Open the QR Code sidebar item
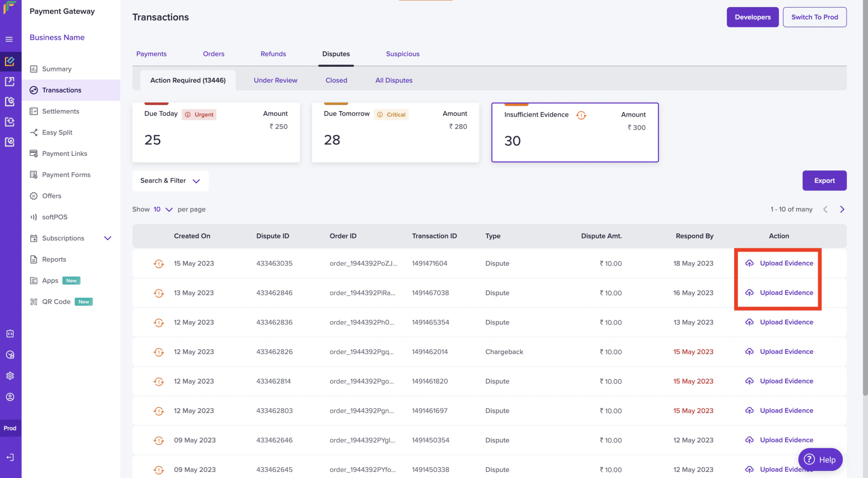Image resolution: width=868 pixels, height=478 pixels. (x=56, y=302)
